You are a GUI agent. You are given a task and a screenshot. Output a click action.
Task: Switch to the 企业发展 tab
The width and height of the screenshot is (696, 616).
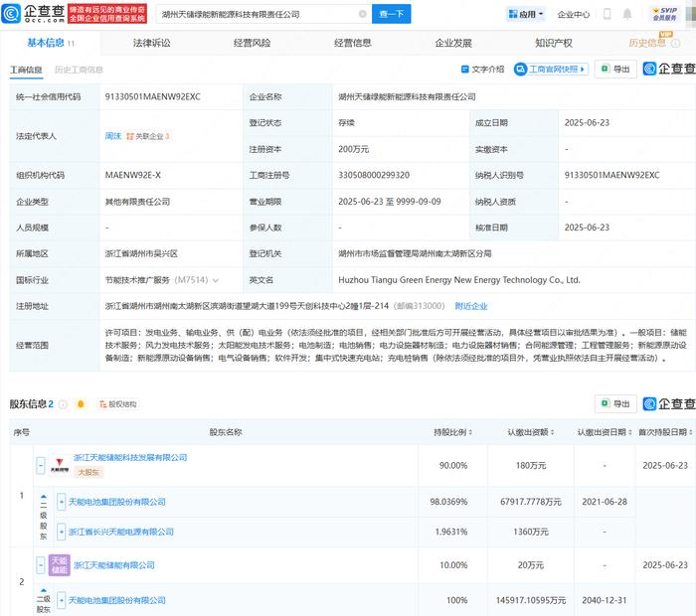[453, 43]
